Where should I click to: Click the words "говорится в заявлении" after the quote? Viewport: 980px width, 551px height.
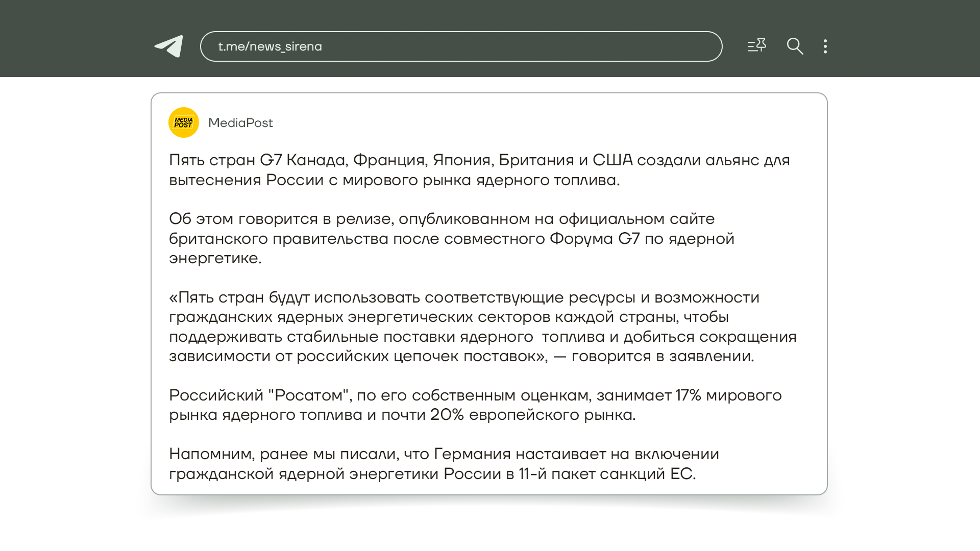pos(662,356)
